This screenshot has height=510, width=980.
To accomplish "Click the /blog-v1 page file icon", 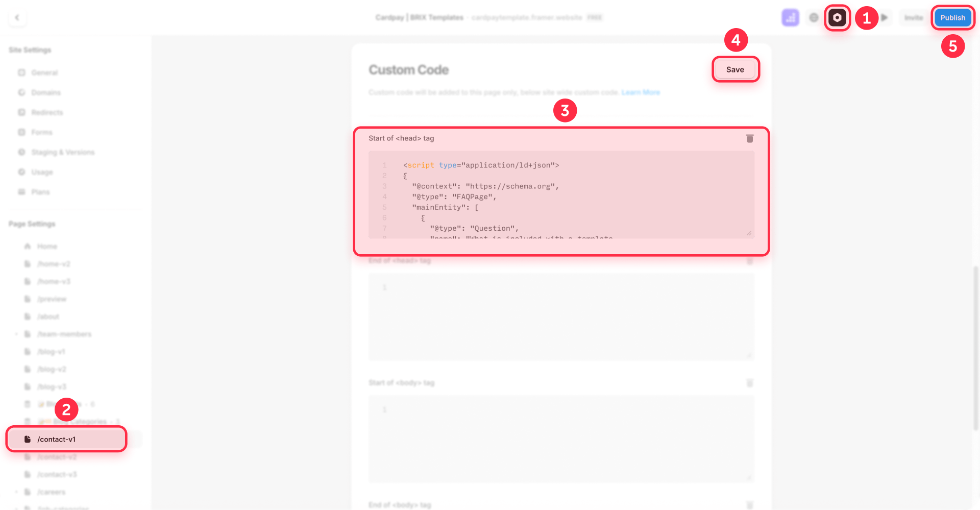I will [x=28, y=352].
